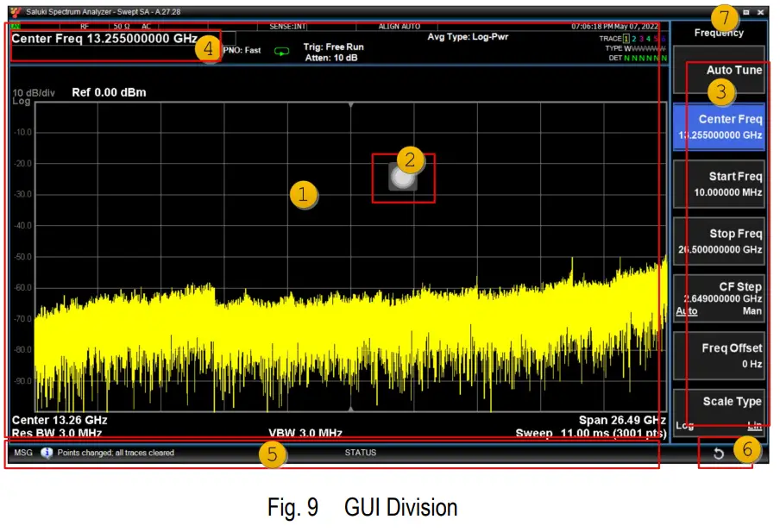Click the Frequency menu title
The width and height of the screenshot is (780, 532).
coord(719,33)
